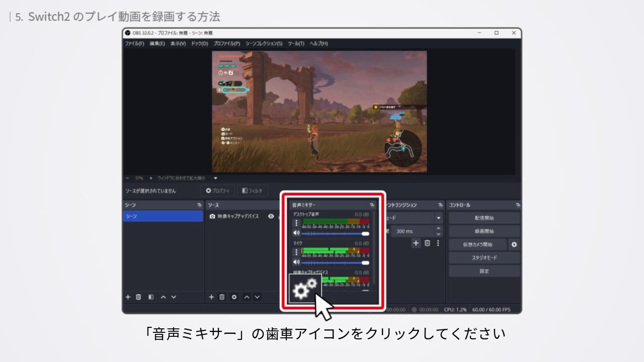This screenshot has height=362, width=644.
Task: Mute the マイク speaker icon
Action: pos(296,262)
